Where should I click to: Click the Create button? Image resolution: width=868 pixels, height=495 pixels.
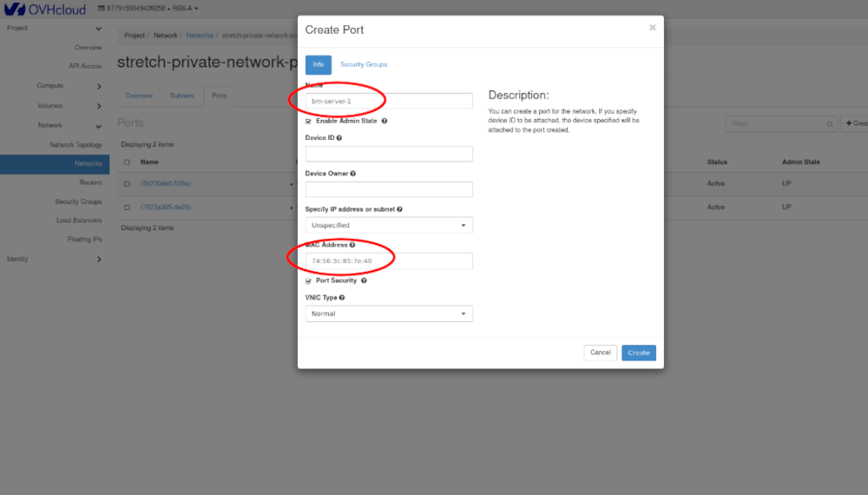coord(638,353)
